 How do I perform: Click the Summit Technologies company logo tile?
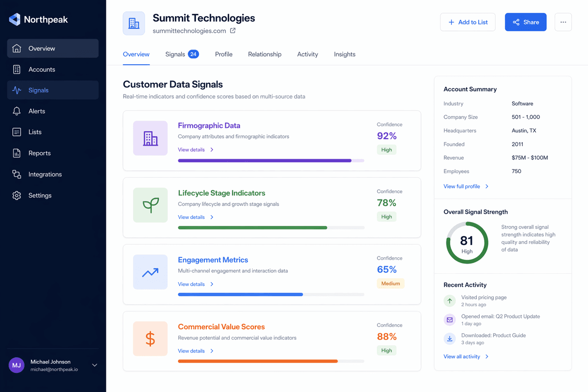[134, 23]
